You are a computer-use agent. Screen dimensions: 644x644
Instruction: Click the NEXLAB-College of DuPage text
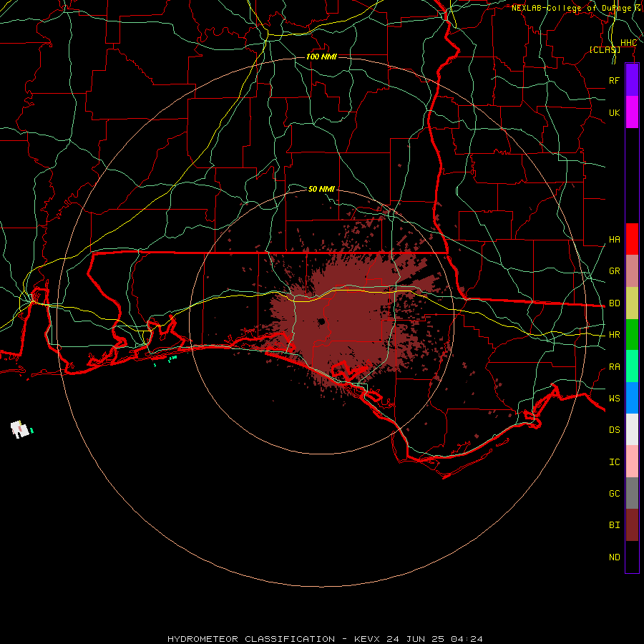point(571,8)
